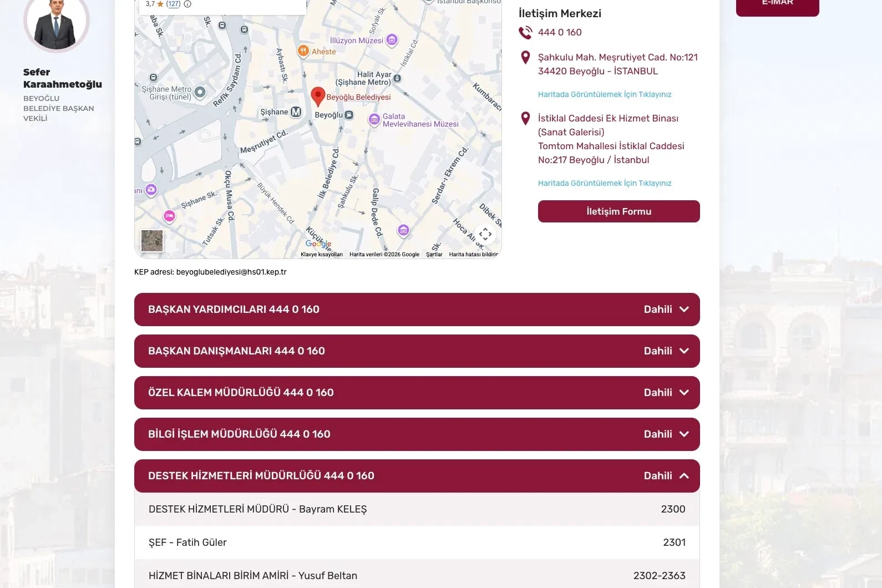Click the red Beyoğlu Belediyesi map pin

(x=318, y=97)
